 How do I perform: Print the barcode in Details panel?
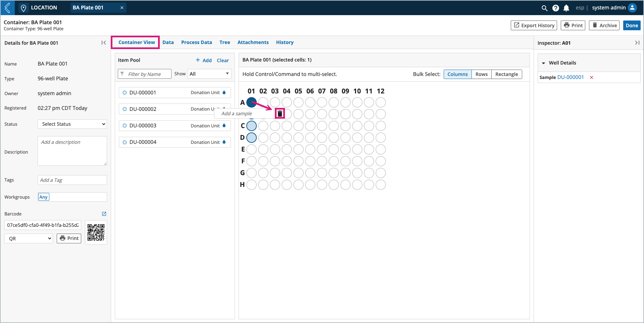pos(69,238)
